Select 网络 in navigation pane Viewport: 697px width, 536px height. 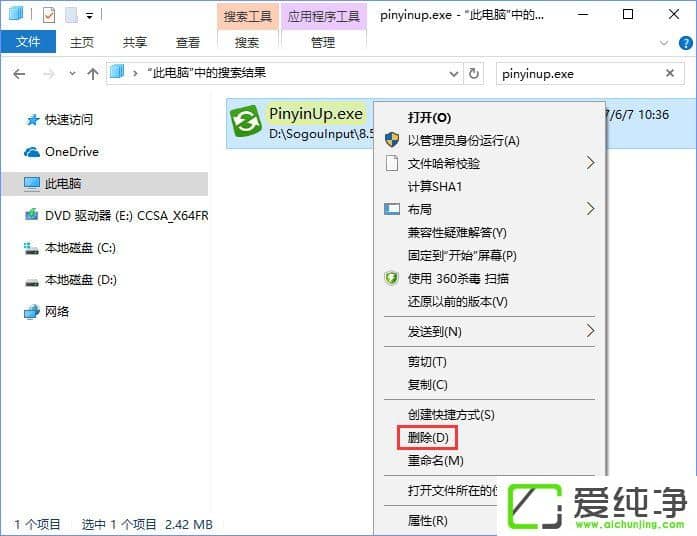57,312
